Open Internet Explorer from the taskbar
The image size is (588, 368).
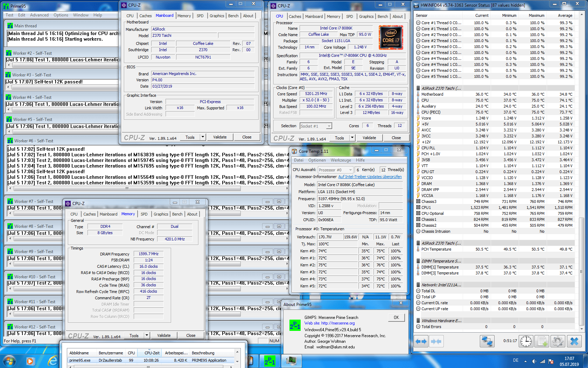pos(52,361)
